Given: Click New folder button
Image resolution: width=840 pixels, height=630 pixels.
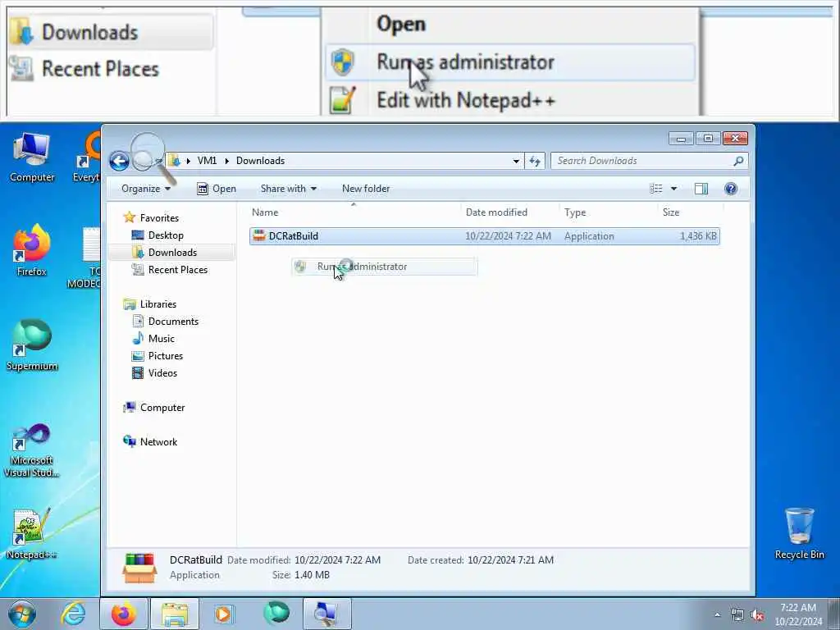Looking at the screenshot, I should coord(366,189).
